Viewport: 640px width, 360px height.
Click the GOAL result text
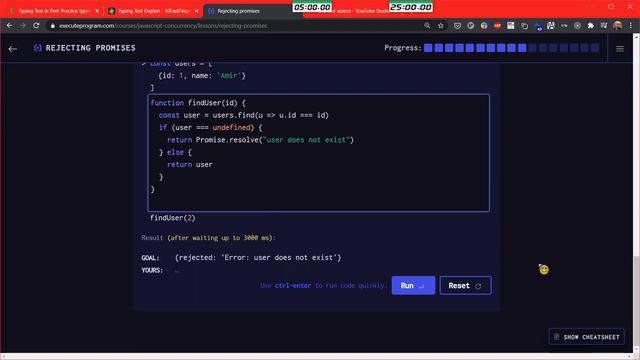[258, 258]
